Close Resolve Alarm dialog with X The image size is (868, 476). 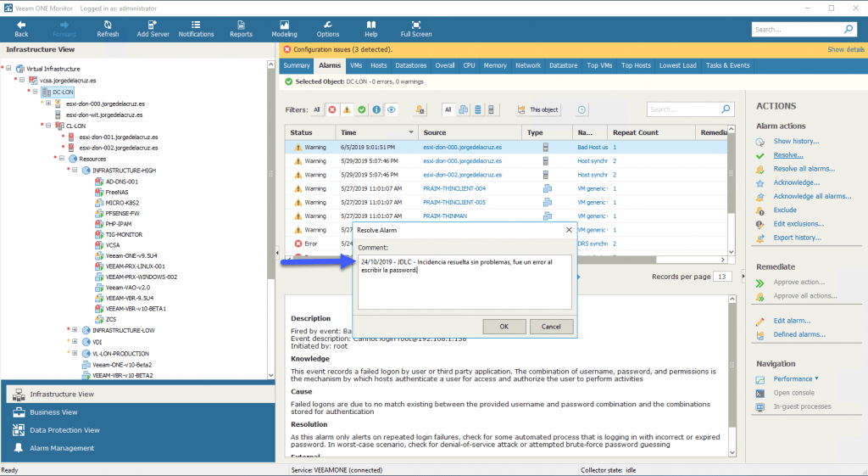coord(569,230)
